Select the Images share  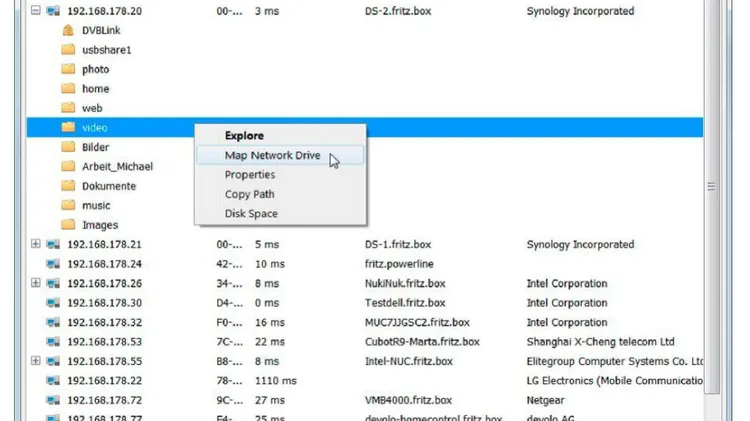coord(99,225)
